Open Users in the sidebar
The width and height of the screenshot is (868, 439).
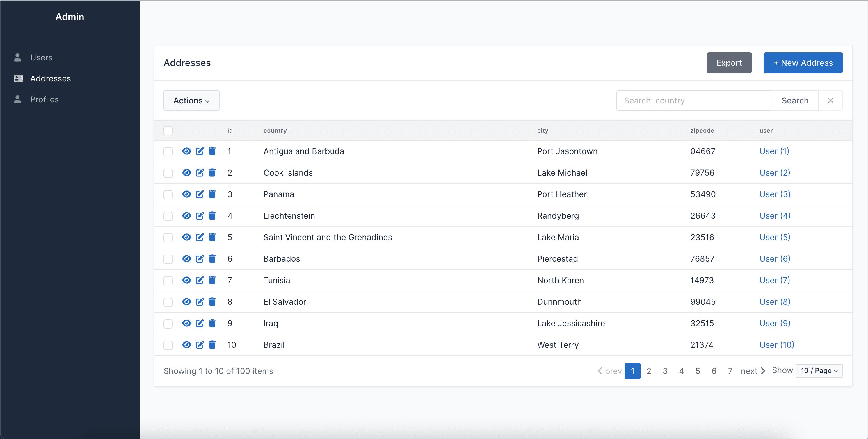[41, 58]
